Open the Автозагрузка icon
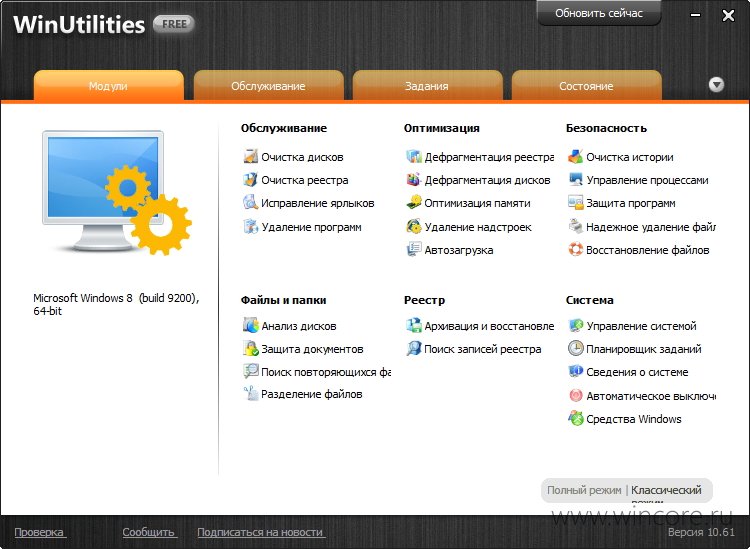The height and width of the screenshot is (549, 750). pyautogui.click(x=413, y=250)
